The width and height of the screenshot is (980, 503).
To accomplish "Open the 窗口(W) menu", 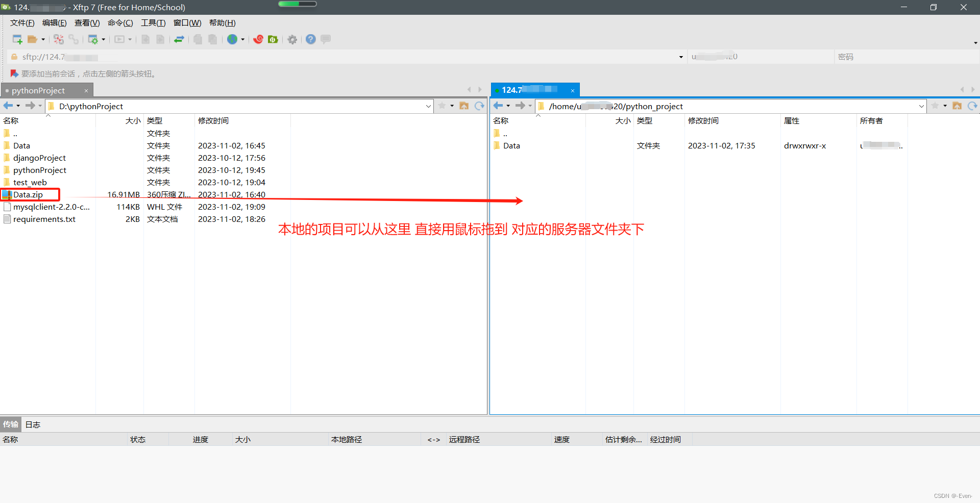I will point(187,23).
